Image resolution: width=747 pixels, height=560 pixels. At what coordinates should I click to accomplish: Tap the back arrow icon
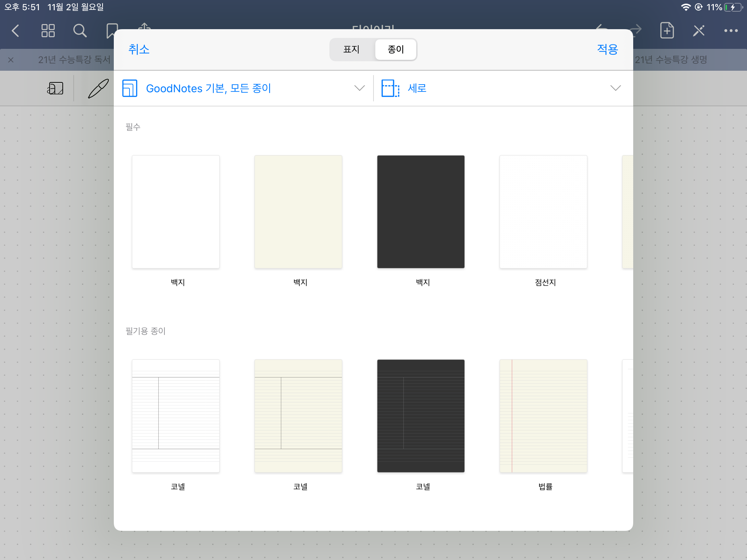(x=15, y=31)
